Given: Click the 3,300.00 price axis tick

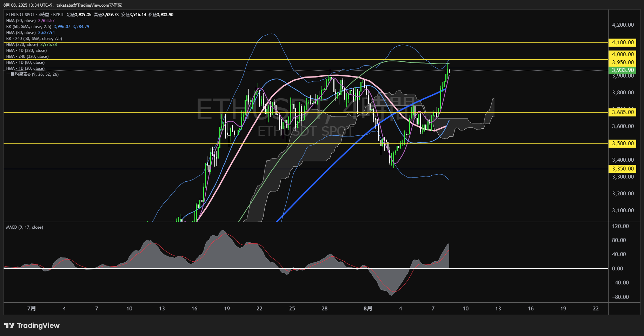Looking at the screenshot, I should [x=623, y=177].
